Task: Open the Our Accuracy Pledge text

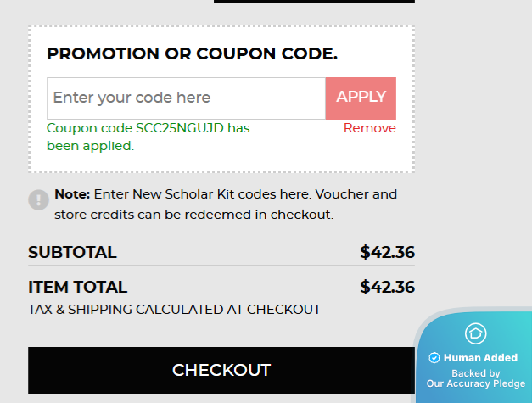Action: [x=475, y=383]
